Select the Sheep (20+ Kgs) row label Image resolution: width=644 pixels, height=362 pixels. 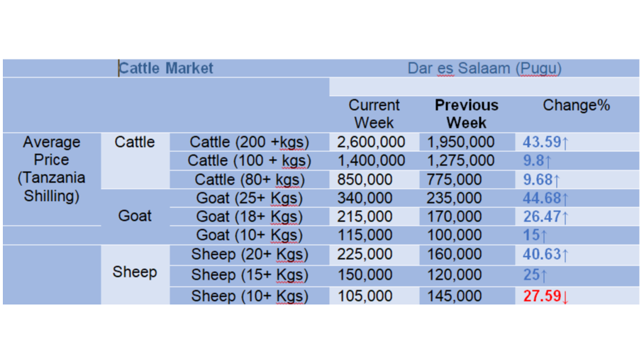(250, 254)
